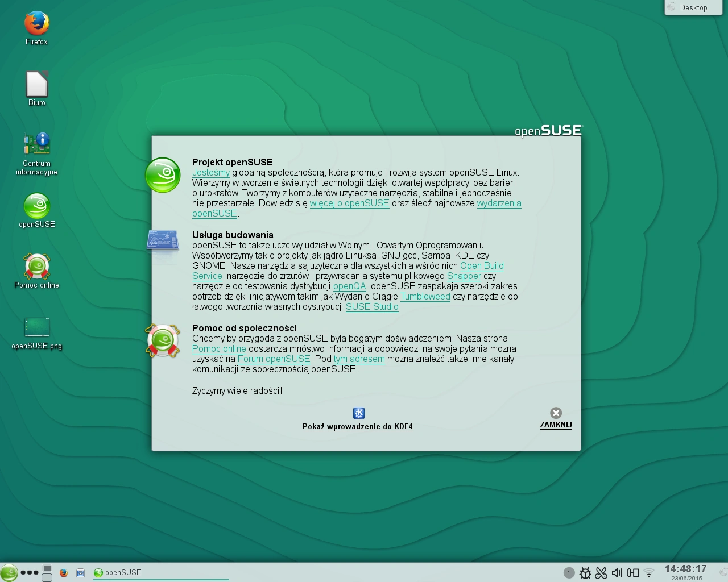The height and width of the screenshot is (582, 728).
Task: Click the 'Usługa budowania' heading
Action: [233, 235]
